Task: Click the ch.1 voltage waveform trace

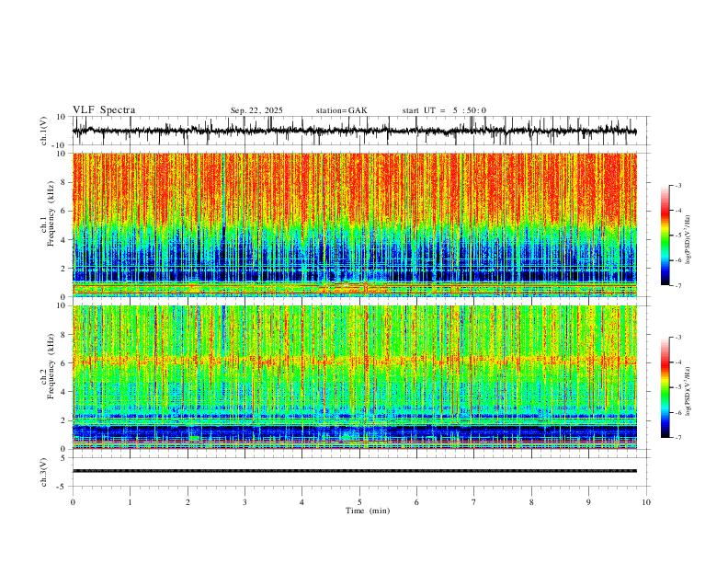Action: 354,131
